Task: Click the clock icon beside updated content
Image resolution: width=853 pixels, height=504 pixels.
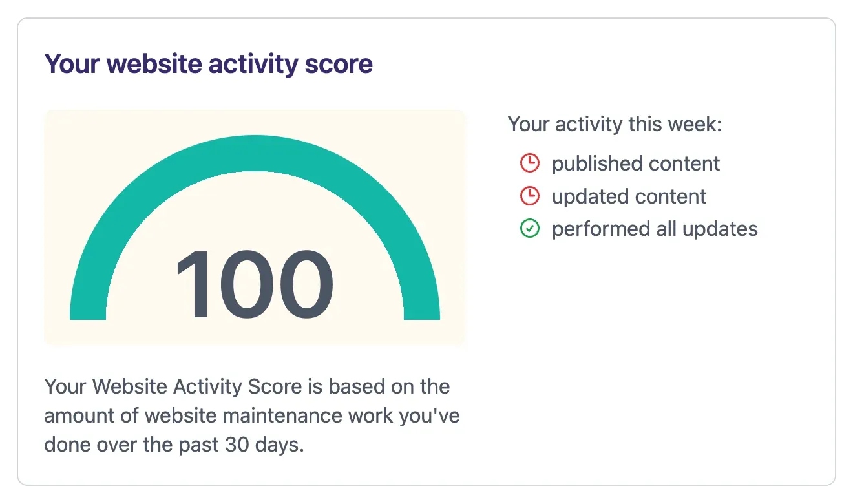Action: click(x=529, y=196)
